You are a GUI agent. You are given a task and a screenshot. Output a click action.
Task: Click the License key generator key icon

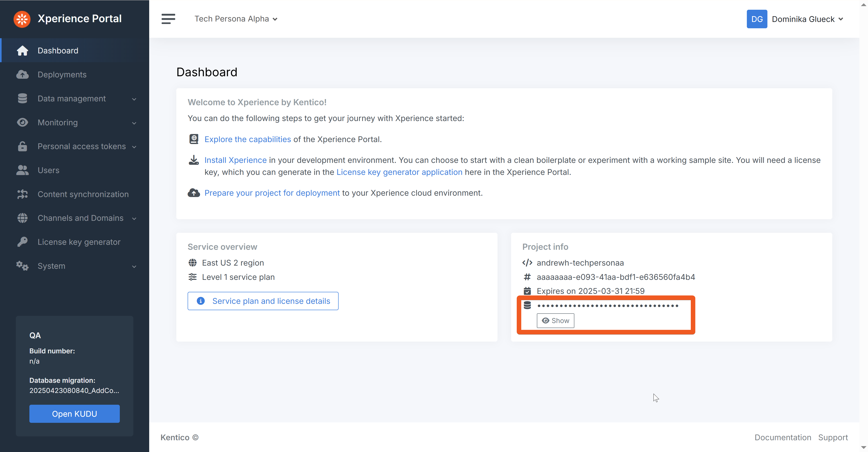[23, 242]
